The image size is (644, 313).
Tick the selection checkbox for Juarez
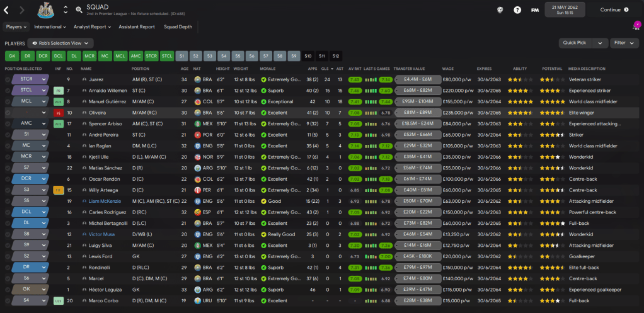click(8, 80)
